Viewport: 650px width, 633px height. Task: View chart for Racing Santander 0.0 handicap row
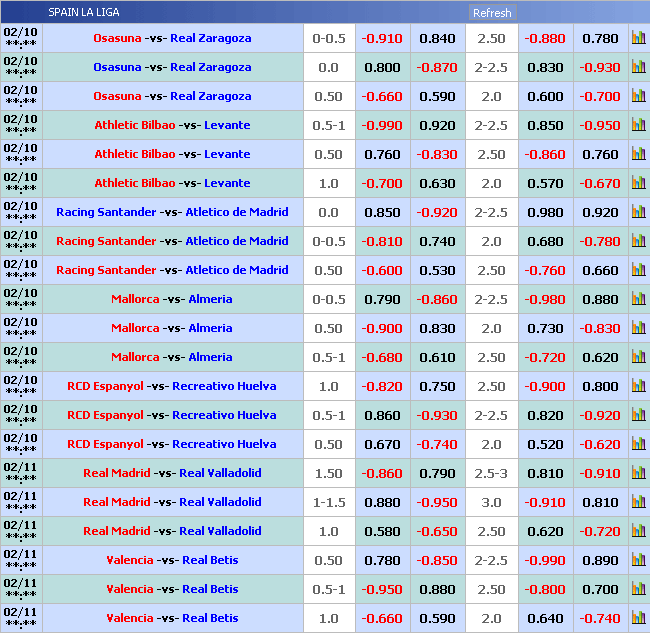638,212
